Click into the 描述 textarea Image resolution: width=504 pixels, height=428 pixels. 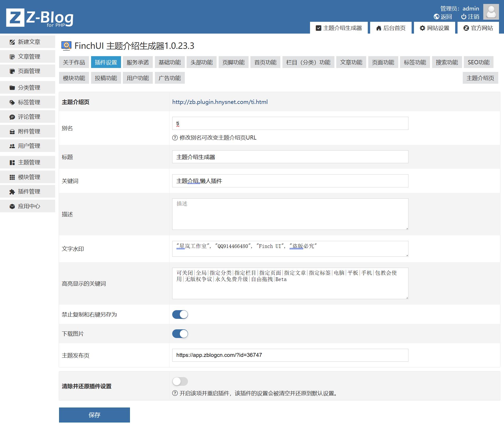click(290, 214)
